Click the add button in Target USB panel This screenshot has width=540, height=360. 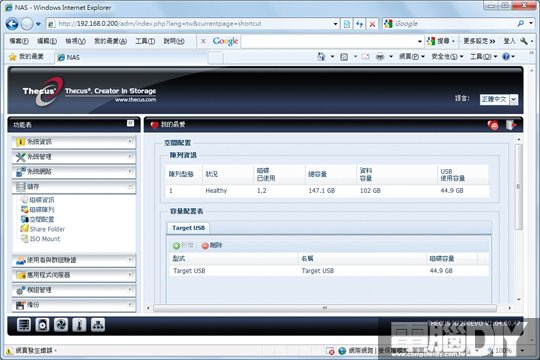point(183,245)
